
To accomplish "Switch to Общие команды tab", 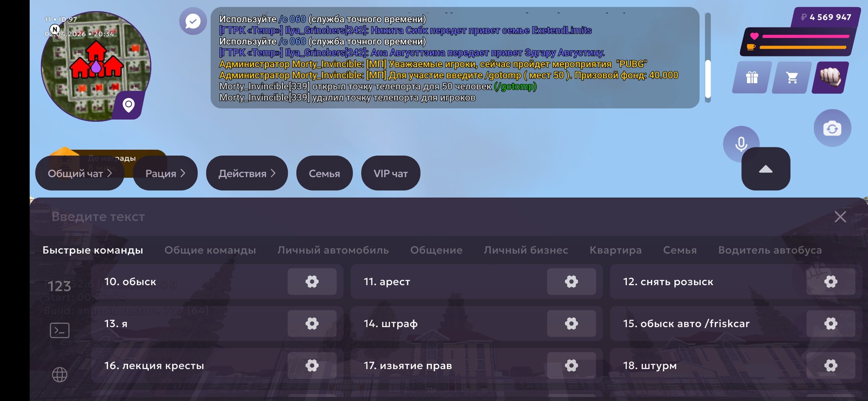I will click(210, 250).
